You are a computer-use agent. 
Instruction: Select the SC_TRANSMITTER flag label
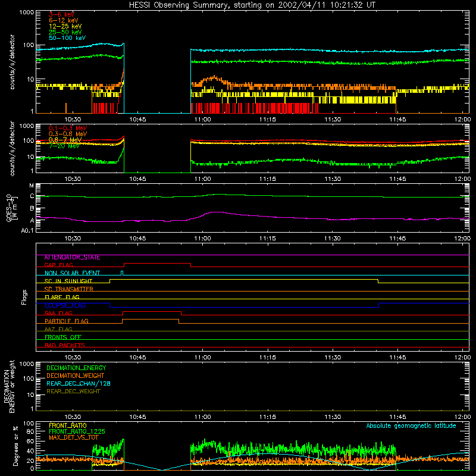click(68, 289)
